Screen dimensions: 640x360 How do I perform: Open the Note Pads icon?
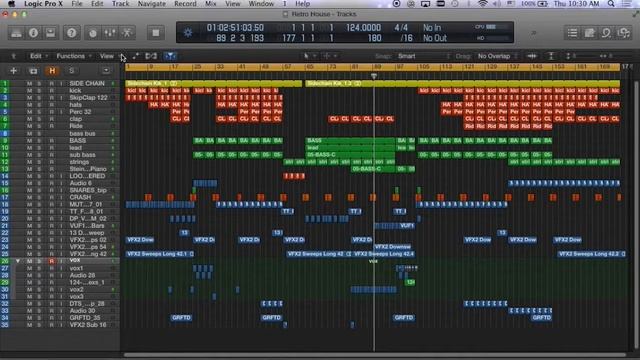pyautogui.click(x=589, y=33)
